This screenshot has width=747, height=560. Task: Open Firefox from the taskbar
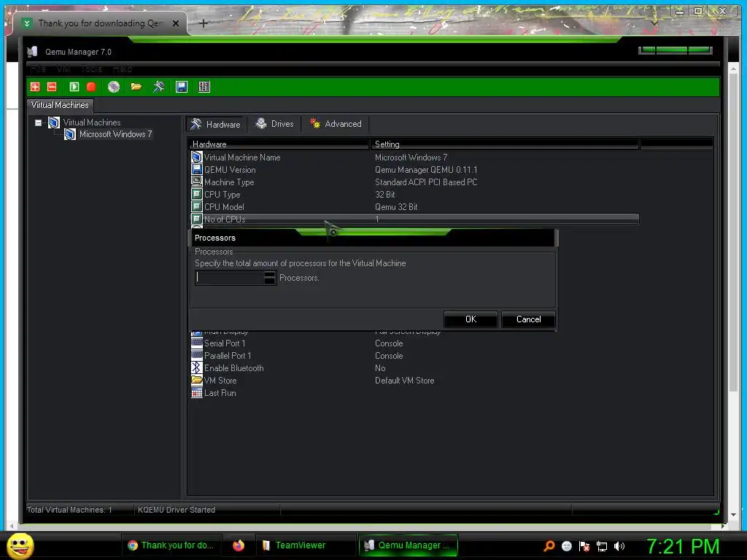(239, 545)
